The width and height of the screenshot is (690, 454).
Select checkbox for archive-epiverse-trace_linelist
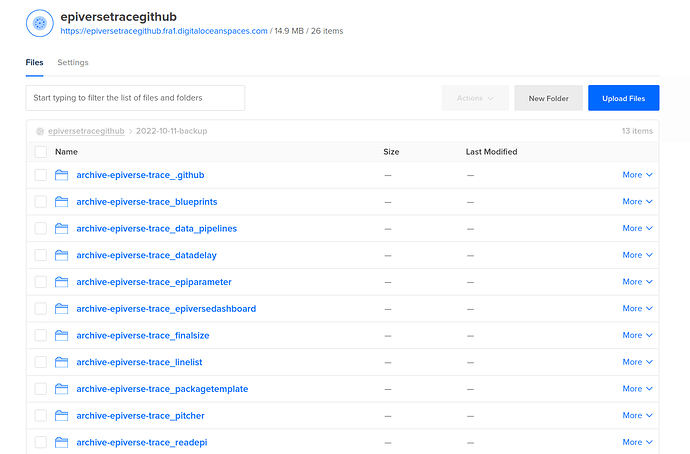[41, 362]
